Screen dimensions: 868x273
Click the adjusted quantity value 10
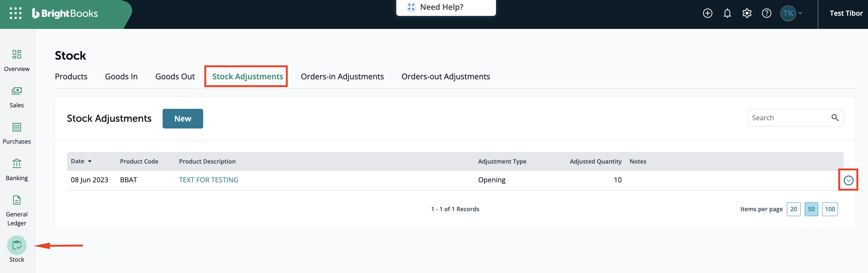click(617, 180)
